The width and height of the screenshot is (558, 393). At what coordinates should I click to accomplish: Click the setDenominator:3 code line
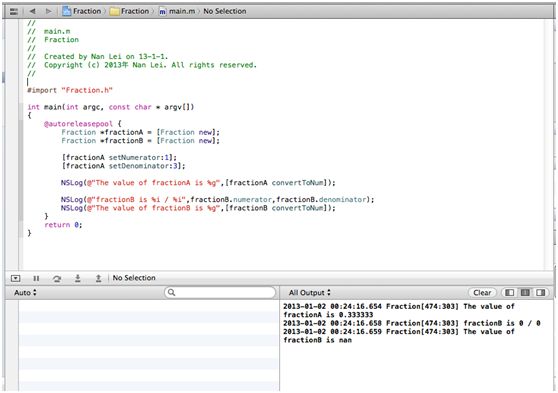coord(123,166)
